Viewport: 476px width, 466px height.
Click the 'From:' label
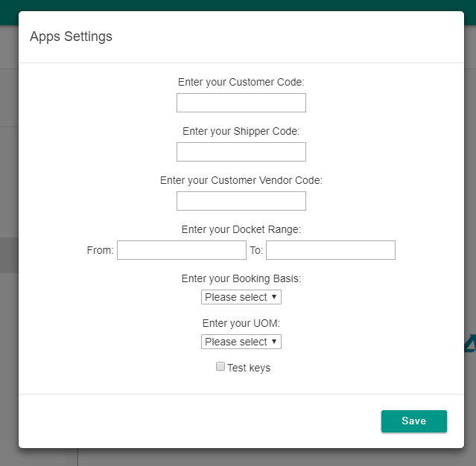coord(100,250)
